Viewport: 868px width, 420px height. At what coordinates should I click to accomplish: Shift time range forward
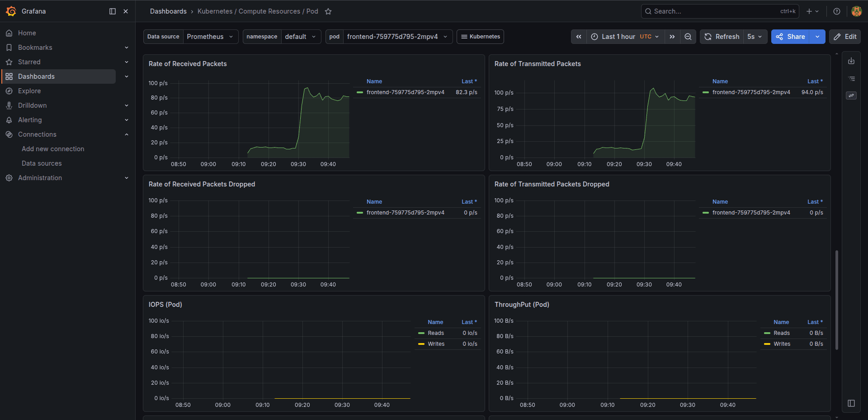coord(672,37)
